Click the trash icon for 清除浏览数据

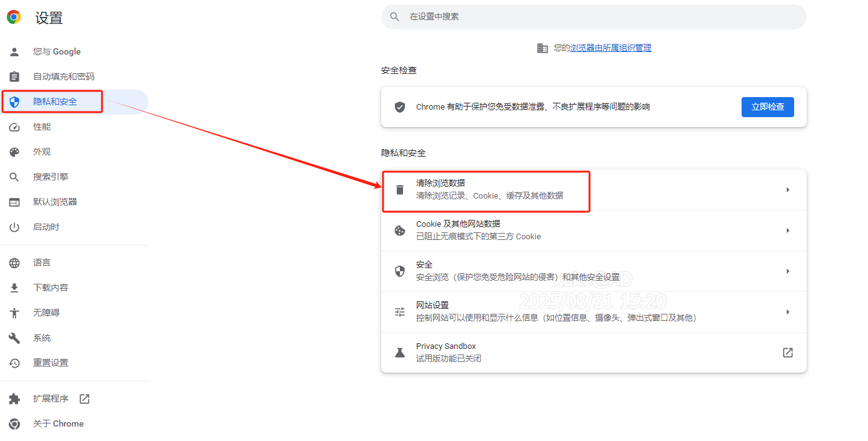[400, 190]
